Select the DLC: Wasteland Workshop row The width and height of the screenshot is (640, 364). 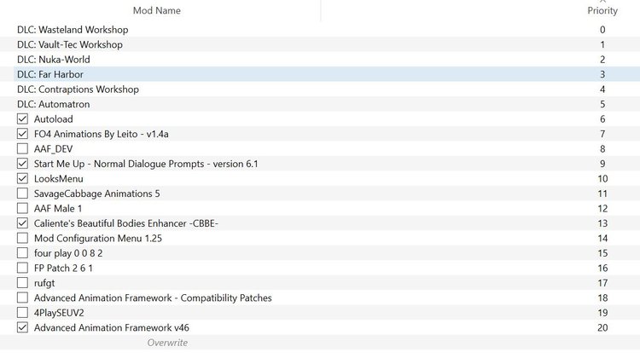coord(320,29)
